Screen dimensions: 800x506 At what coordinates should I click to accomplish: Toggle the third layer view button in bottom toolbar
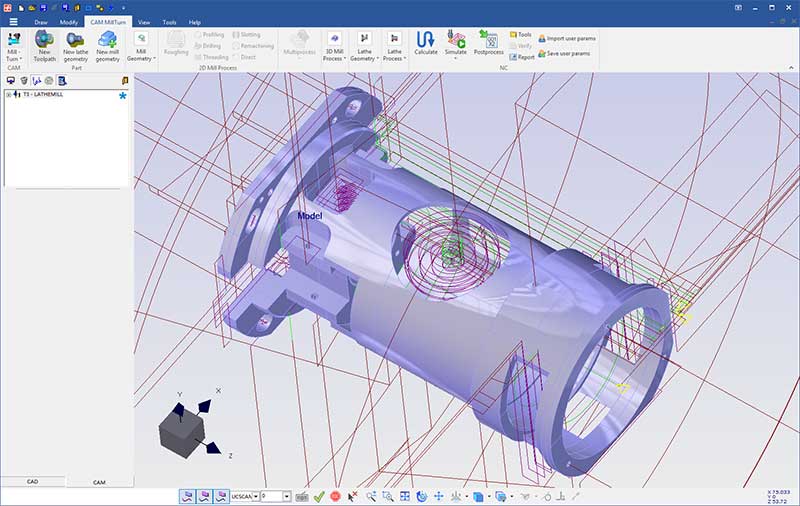[x=221, y=496]
